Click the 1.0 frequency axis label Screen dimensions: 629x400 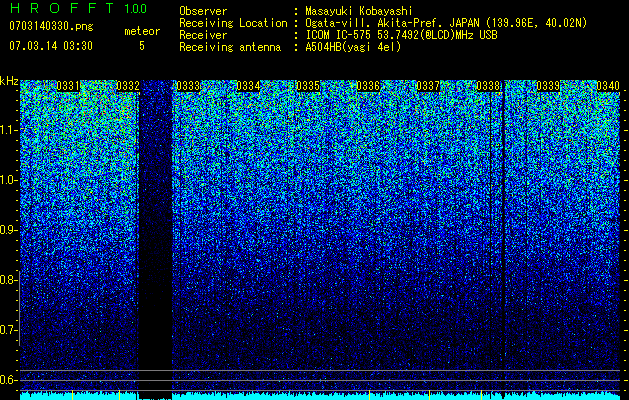click(9, 180)
